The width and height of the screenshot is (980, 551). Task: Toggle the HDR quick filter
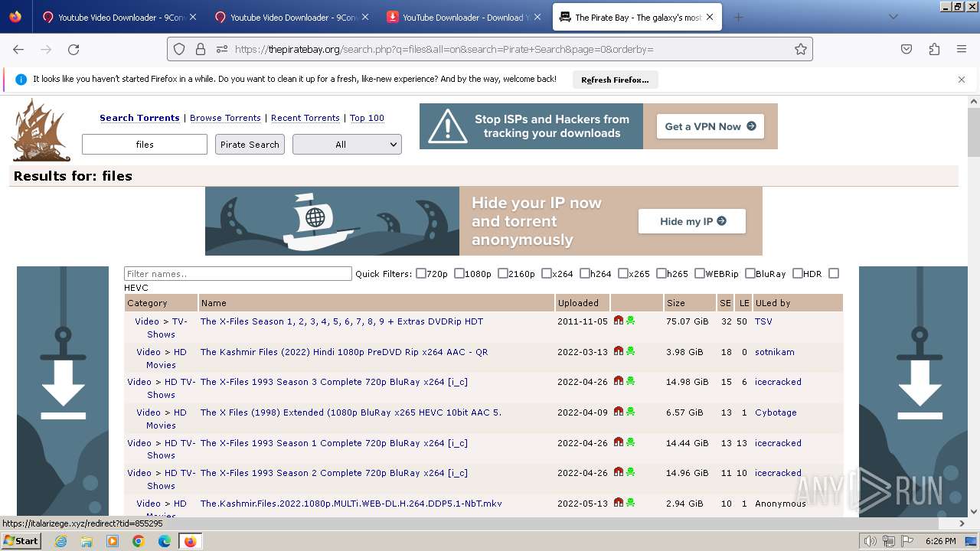tap(798, 273)
